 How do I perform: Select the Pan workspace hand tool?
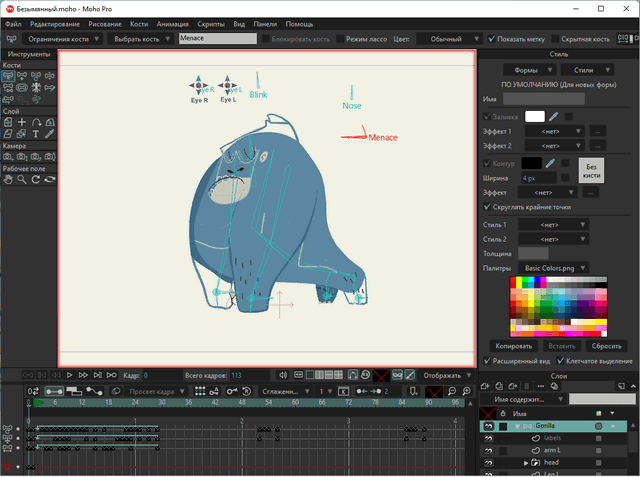(8, 178)
